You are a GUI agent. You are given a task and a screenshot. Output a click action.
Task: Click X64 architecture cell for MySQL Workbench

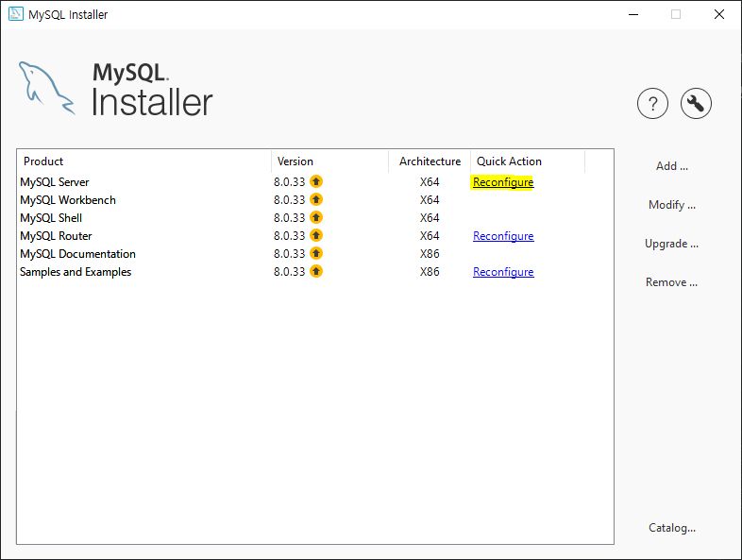[x=430, y=200]
